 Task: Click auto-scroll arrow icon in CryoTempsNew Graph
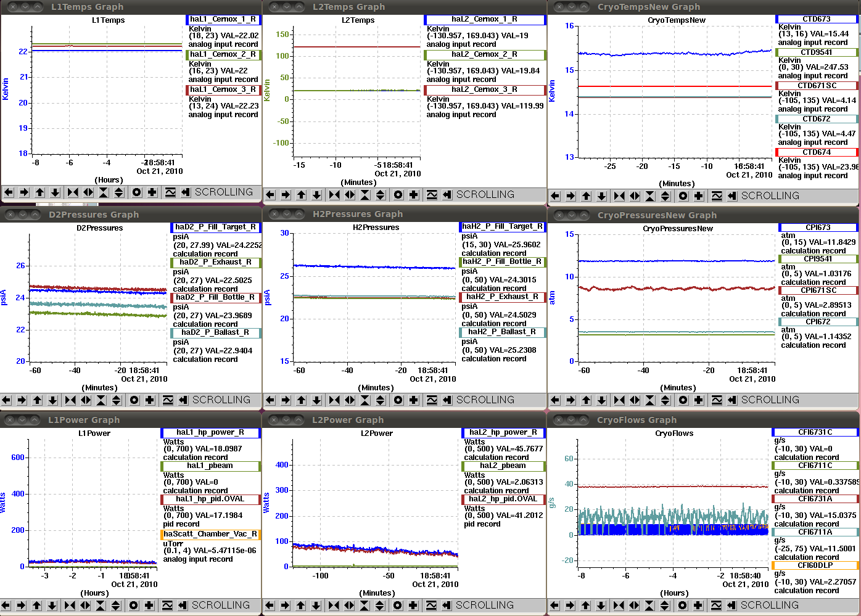click(732, 196)
